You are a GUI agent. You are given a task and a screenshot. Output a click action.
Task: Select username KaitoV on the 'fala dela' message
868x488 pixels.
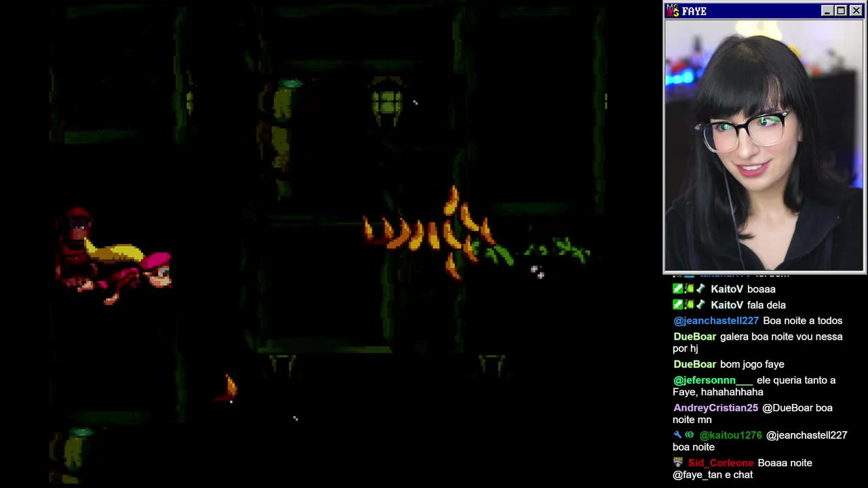(x=726, y=305)
